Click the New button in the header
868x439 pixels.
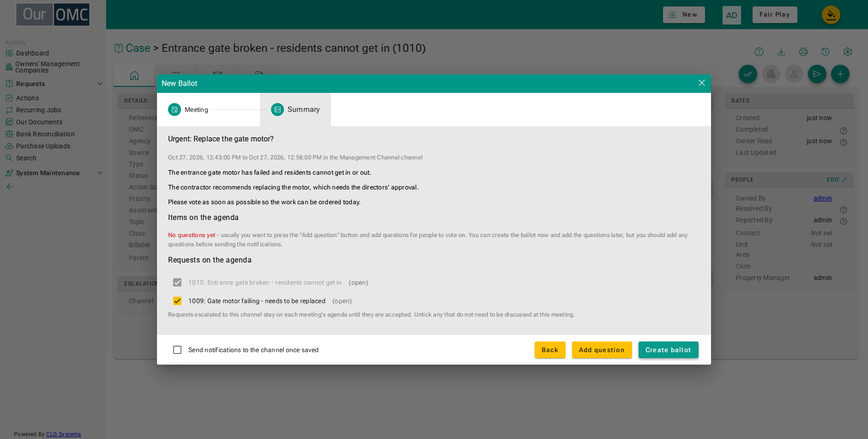[684, 15]
